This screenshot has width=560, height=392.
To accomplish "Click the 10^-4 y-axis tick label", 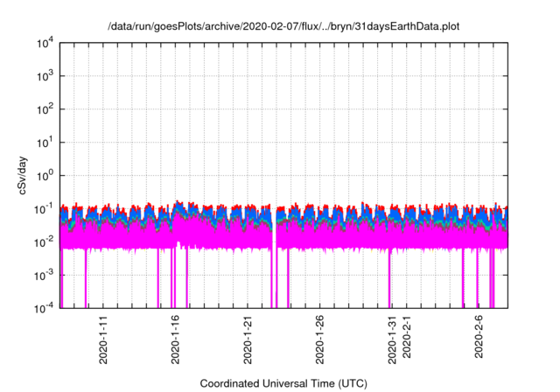I will (x=44, y=308).
